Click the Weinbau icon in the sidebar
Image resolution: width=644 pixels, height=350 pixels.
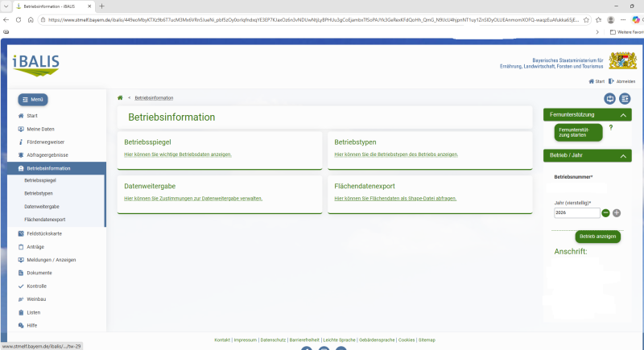21,299
